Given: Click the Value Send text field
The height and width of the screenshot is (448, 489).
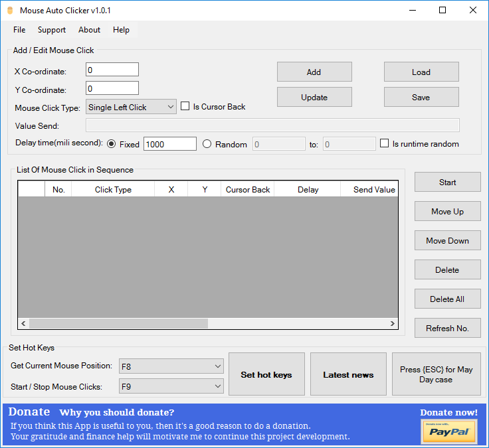Looking at the screenshot, I should pyautogui.click(x=272, y=125).
